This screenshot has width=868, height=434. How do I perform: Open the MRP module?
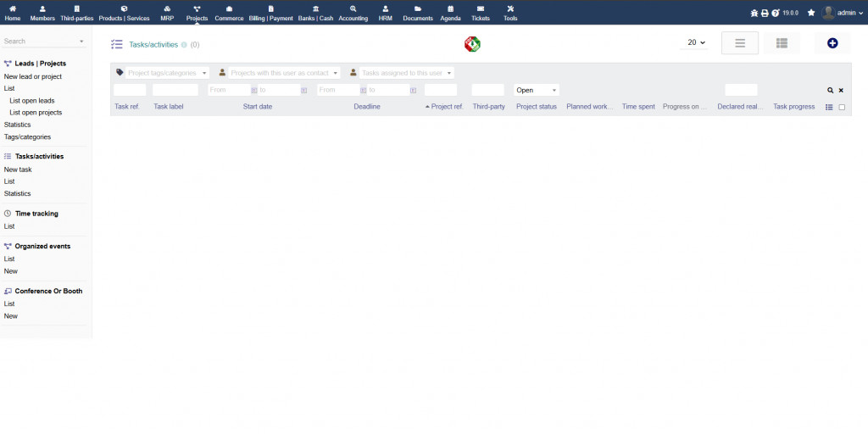(x=167, y=13)
